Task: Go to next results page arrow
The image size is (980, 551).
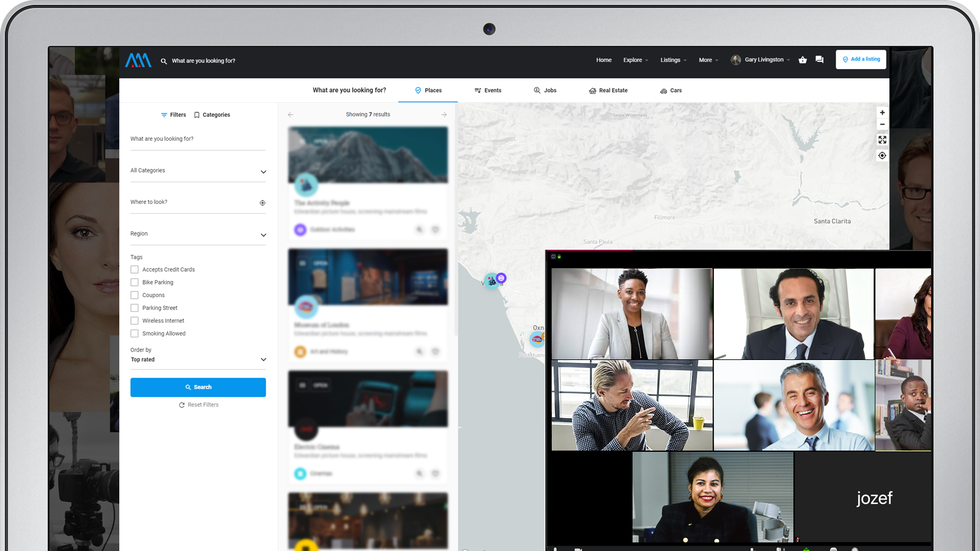Action: click(444, 115)
